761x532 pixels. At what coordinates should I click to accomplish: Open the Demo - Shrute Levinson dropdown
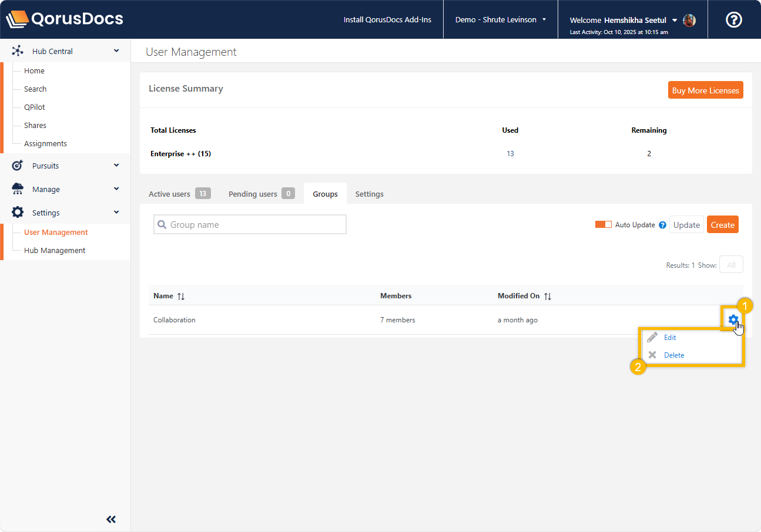click(x=500, y=20)
